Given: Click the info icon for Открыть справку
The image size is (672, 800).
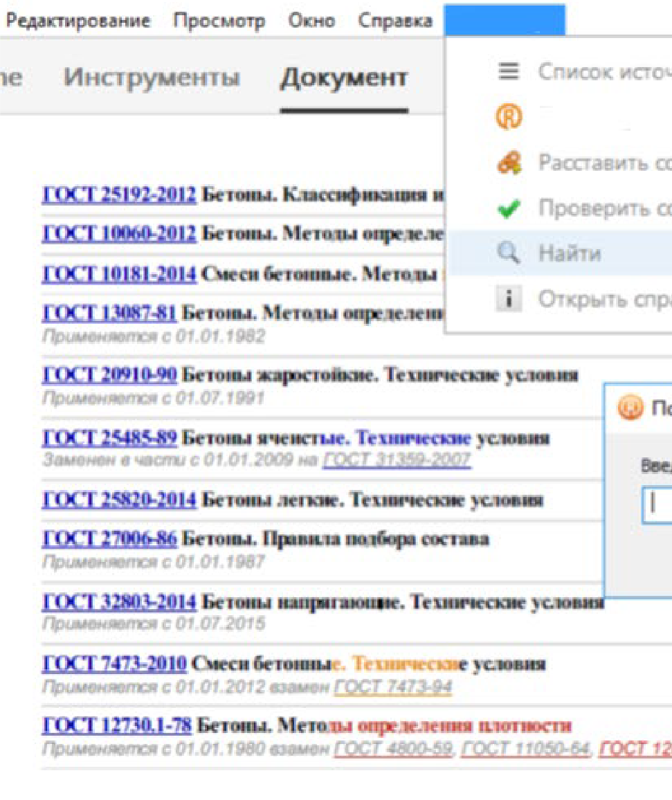Looking at the screenshot, I should pyautogui.click(x=509, y=298).
